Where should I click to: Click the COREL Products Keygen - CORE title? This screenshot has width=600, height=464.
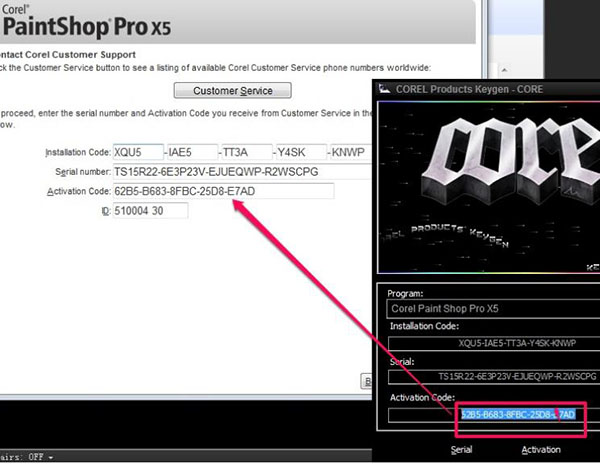tap(469, 89)
